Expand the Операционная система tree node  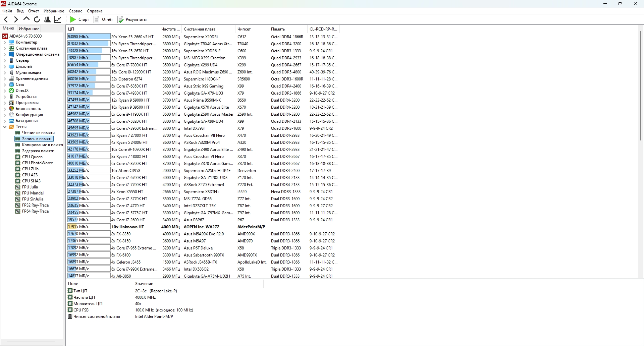point(5,55)
